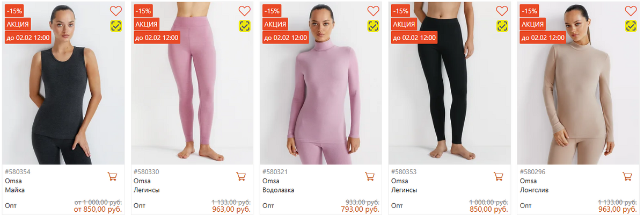644x215 pixels.
Task: Toggle wishlist heart on pink Легинсы #580330
Action: [245, 11]
